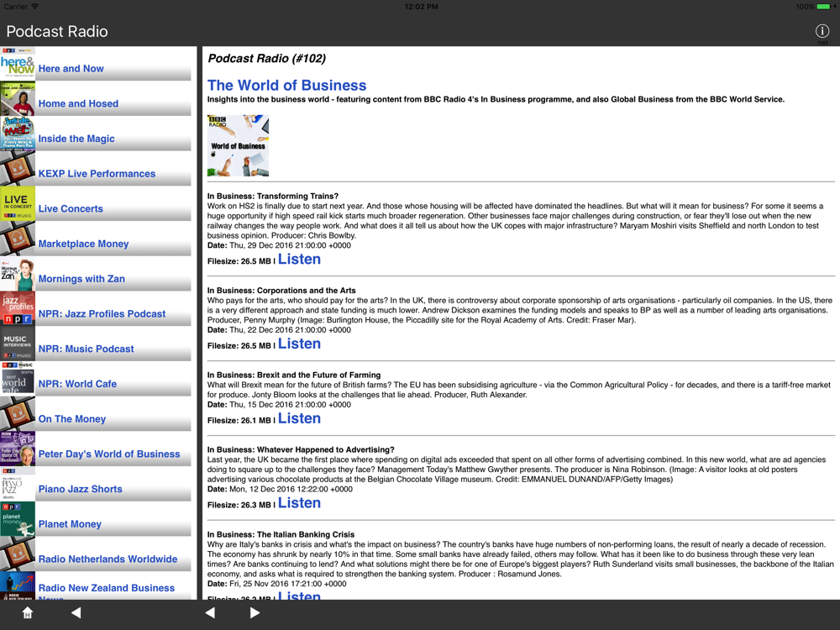This screenshot has height=630, width=840.
Task: Open Radio Netherlands Worldwide podcast
Action: click(x=108, y=559)
